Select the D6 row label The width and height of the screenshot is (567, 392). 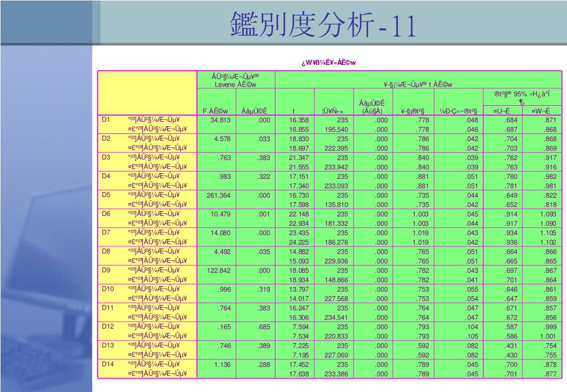(106, 214)
